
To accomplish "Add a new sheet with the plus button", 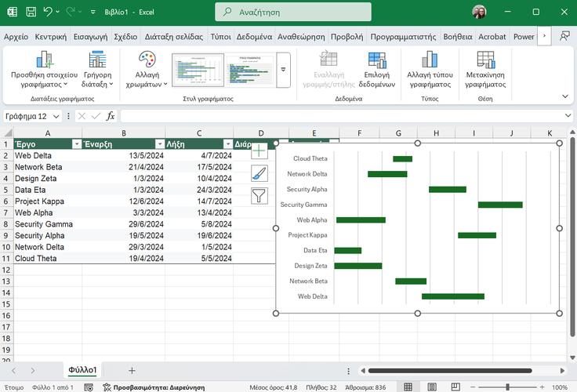I will [132, 370].
